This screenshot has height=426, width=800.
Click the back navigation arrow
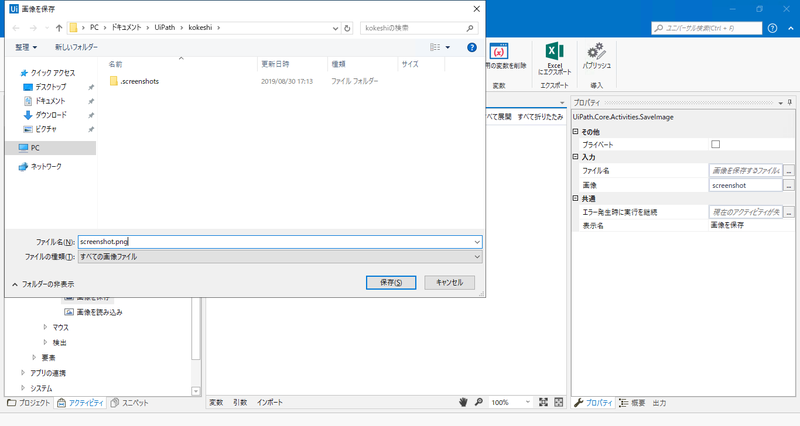[x=16, y=28]
